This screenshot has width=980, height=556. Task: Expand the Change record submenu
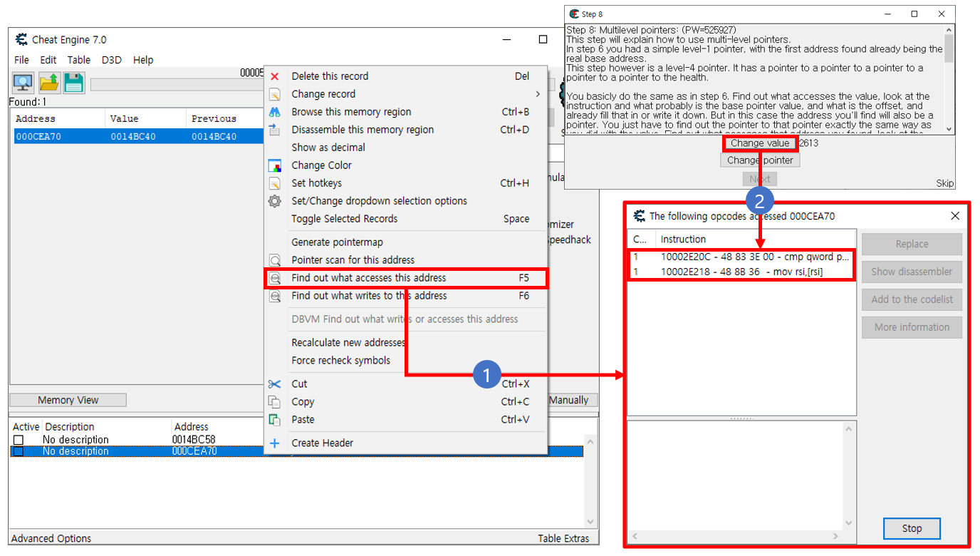(405, 94)
